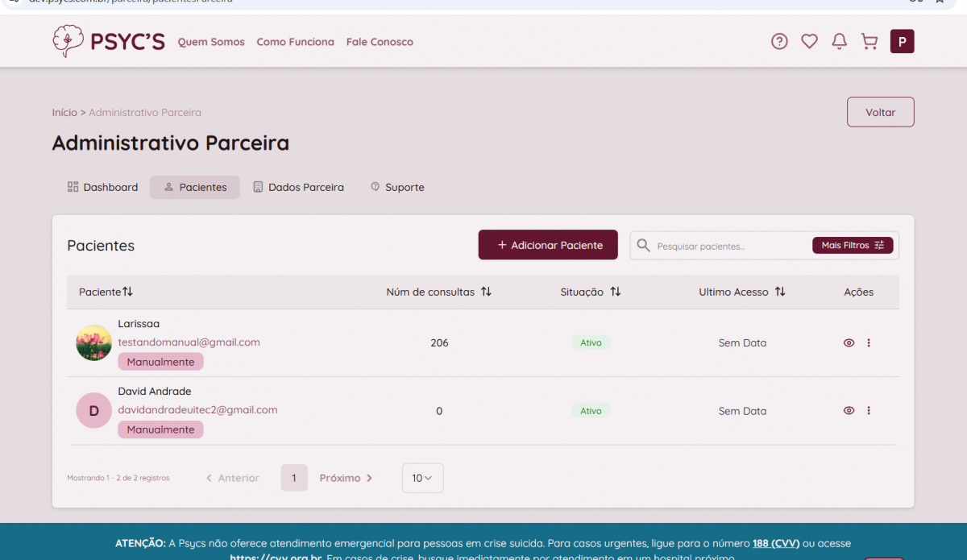View David Andrade's details with eye icon
Screen dimensions: 967x560
pyautogui.click(x=849, y=410)
